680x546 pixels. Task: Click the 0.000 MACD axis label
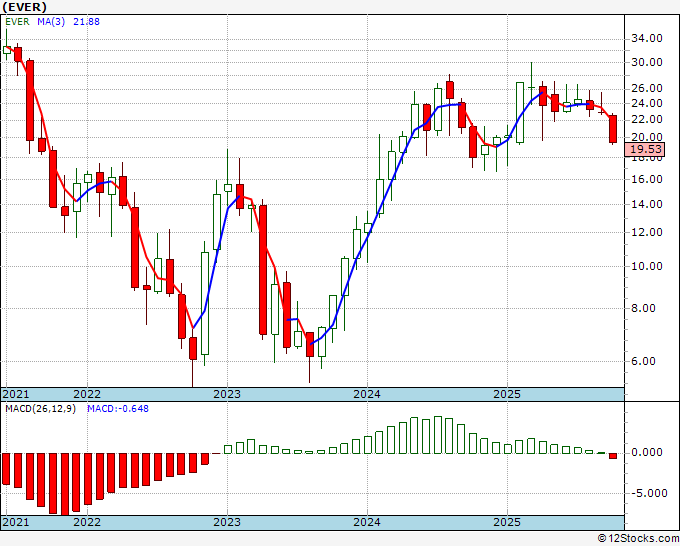(647, 452)
